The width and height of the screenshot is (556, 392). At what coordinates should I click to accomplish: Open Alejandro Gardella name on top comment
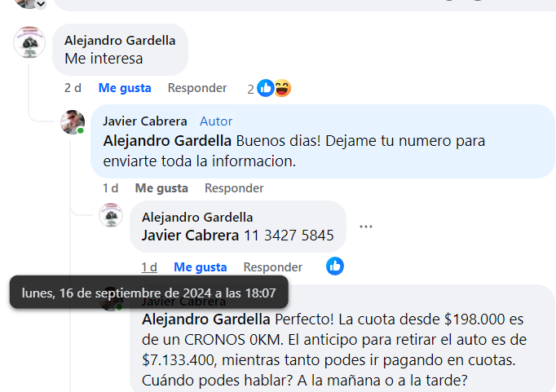pos(120,41)
